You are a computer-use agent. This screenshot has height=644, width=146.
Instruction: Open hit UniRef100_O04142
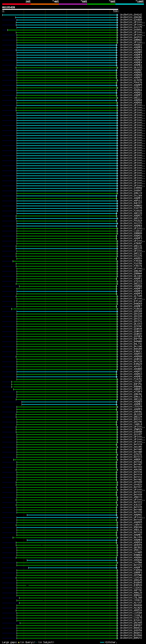click(131, 15)
